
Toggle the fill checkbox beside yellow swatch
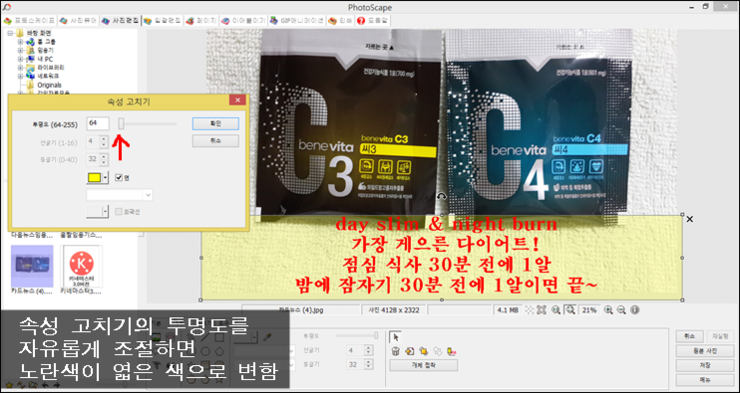(119, 177)
